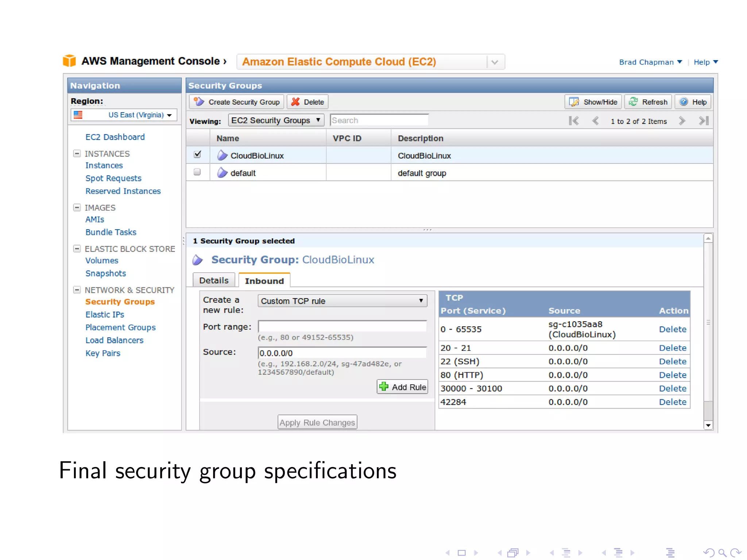The width and height of the screenshot is (747, 560).
Task: Collapse the NETWORK & SECURITY section
Action: click(x=77, y=290)
